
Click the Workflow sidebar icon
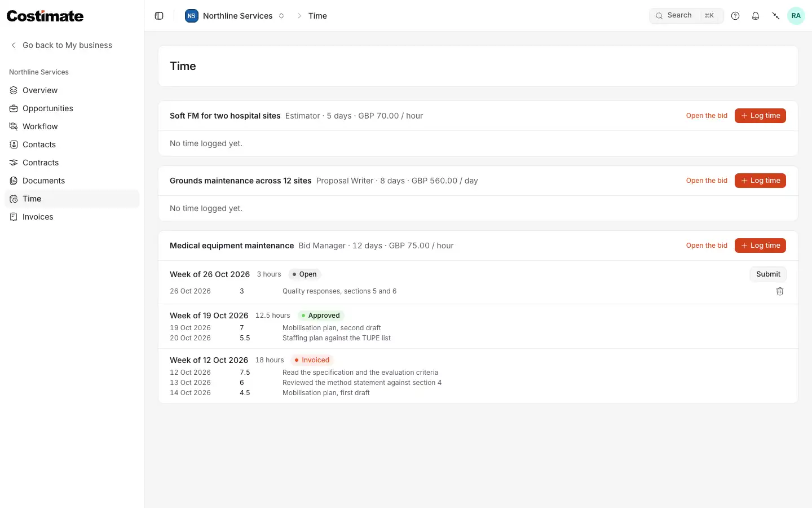[x=14, y=126]
